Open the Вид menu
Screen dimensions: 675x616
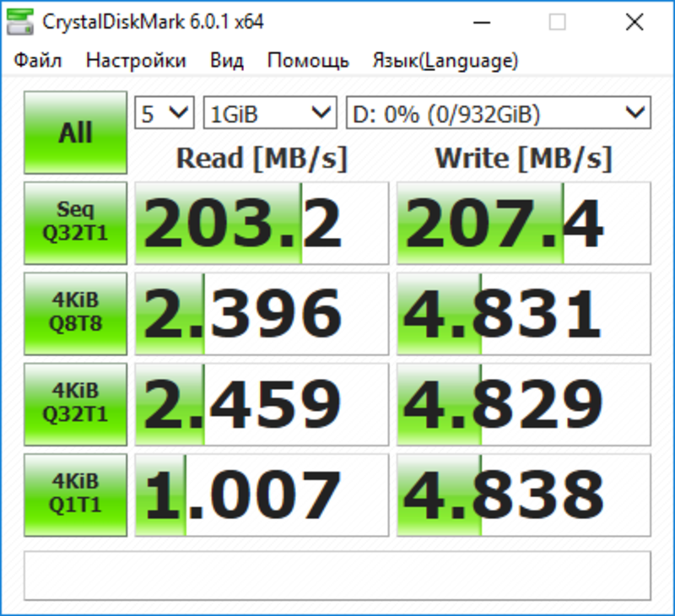pos(227,61)
